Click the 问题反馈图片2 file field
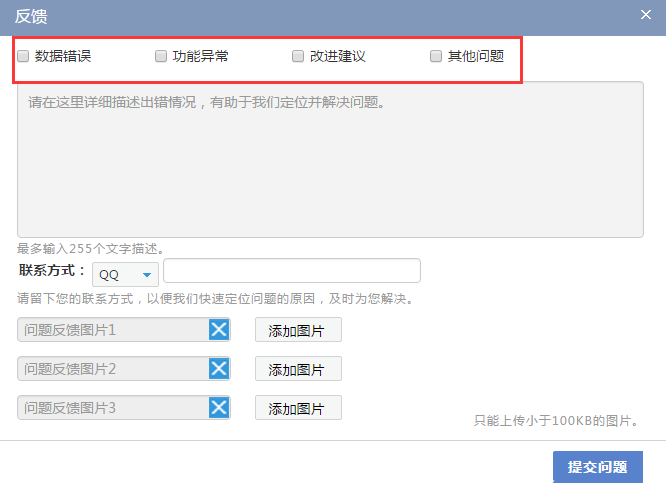666x488 pixels. [x=112, y=369]
